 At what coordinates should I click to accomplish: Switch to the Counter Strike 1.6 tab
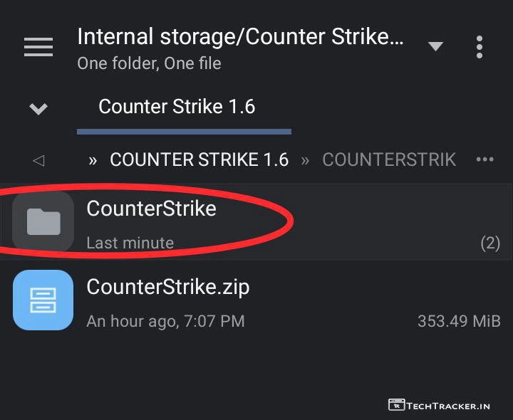(x=177, y=107)
